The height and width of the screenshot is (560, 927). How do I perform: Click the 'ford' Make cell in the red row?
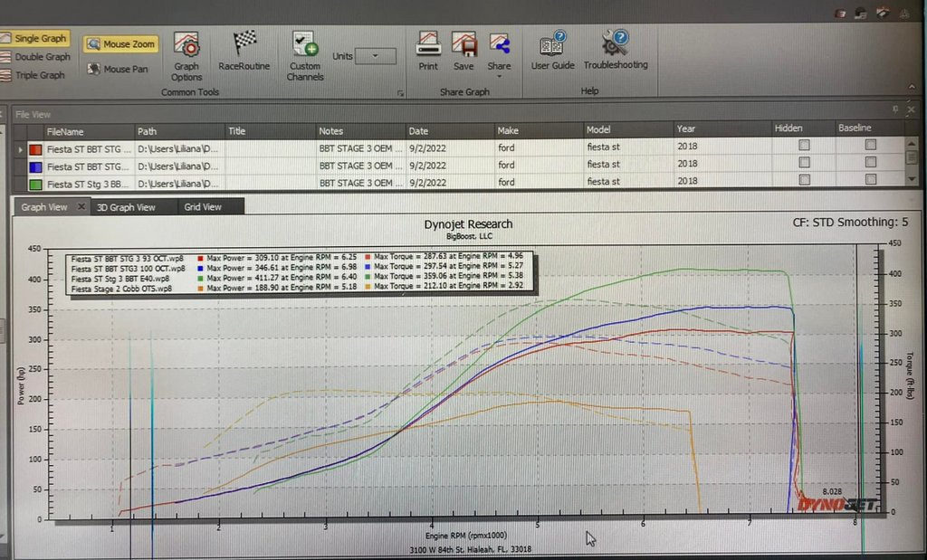tap(539, 147)
